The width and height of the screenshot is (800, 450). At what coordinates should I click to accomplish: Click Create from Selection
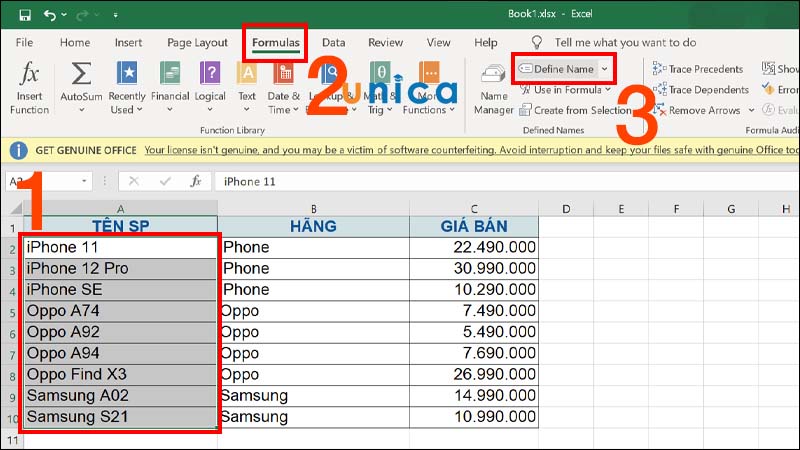point(576,110)
